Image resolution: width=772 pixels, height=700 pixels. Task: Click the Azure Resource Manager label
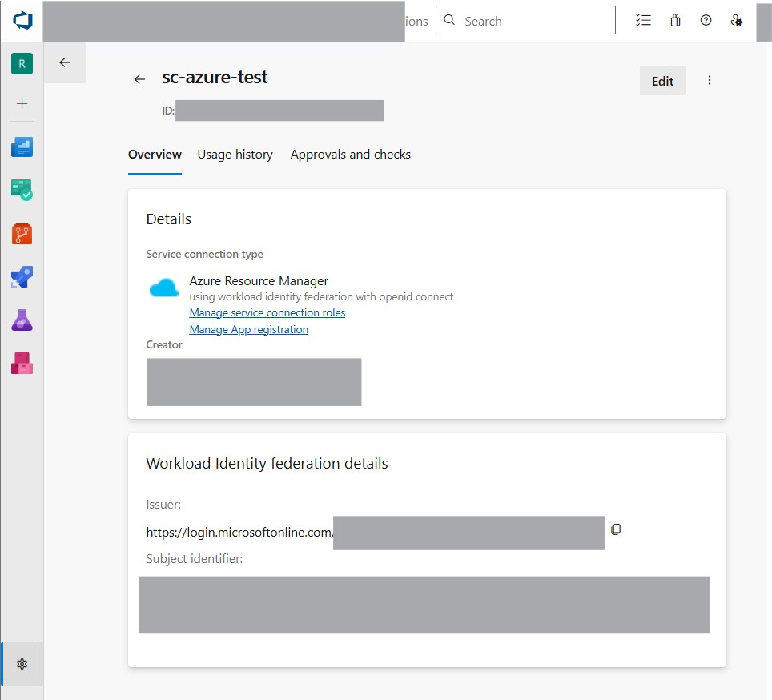pos(259,281)
